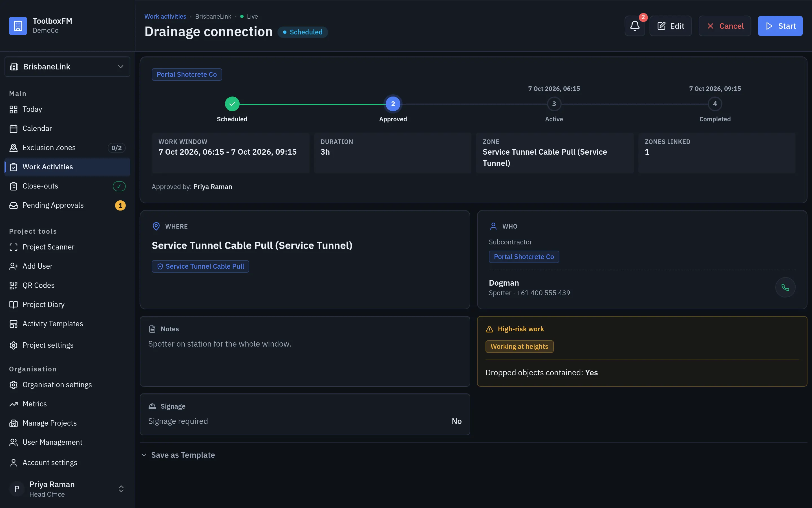This screenshot has height=508, width=812.
Task: Start the work activity
Action: 780,26
